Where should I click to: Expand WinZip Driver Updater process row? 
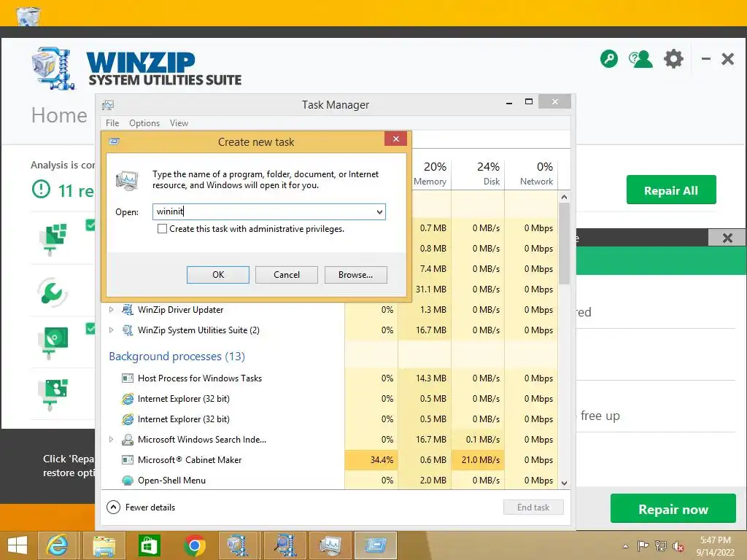(111, 309)
